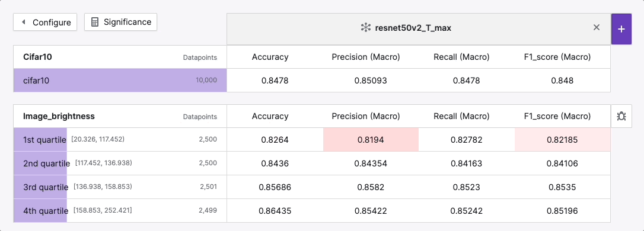Click cifar10 Accuracy value 0.8478

click(275, 81)
